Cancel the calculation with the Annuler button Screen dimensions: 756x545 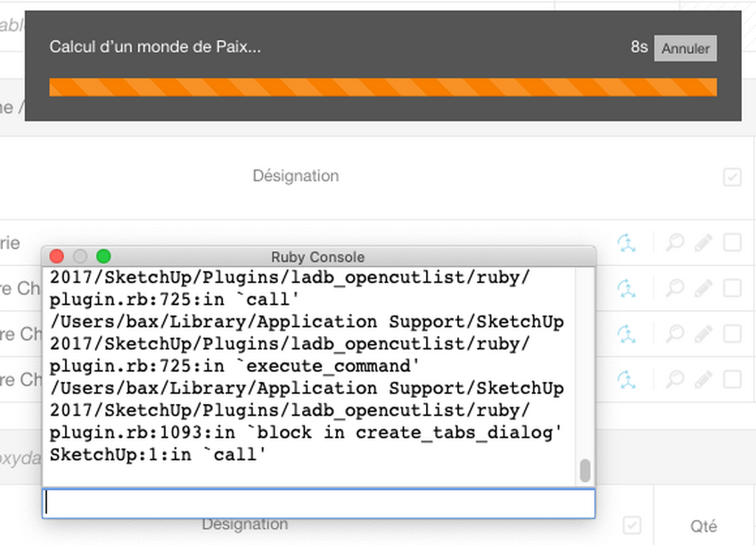(685, 49)
